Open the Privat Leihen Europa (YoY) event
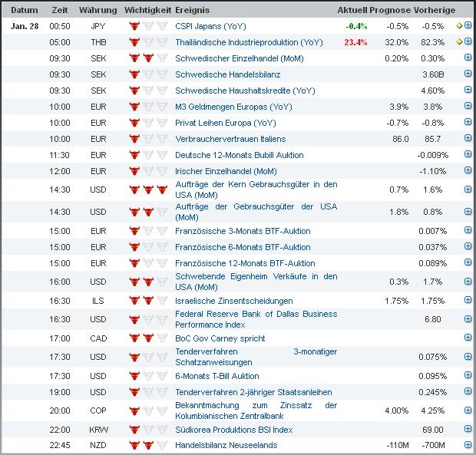 pyautogui.click(x=225, y=123)
